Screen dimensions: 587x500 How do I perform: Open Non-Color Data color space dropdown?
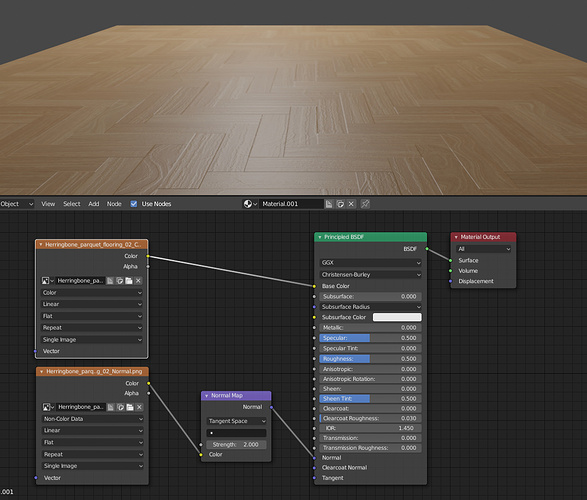(x=92, y=419)
